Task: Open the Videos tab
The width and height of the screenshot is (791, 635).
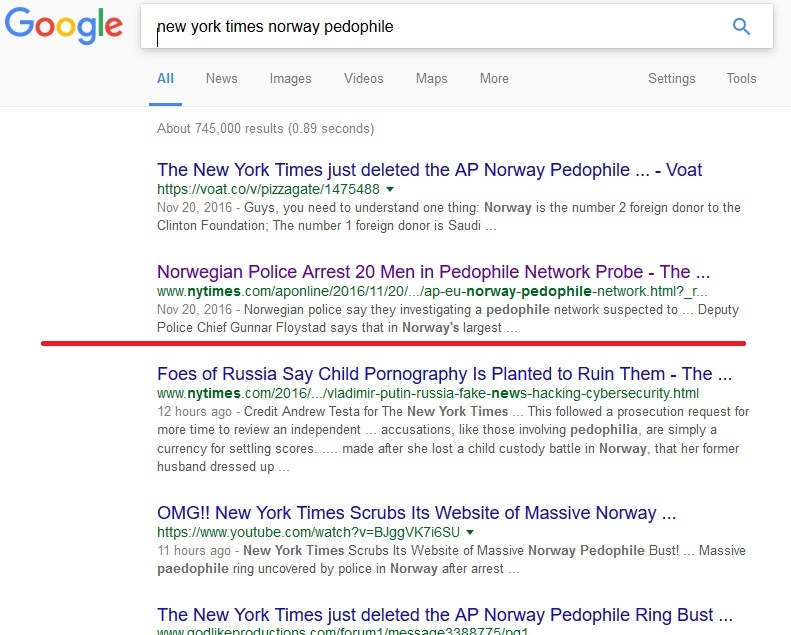Action: click(364, 79)
